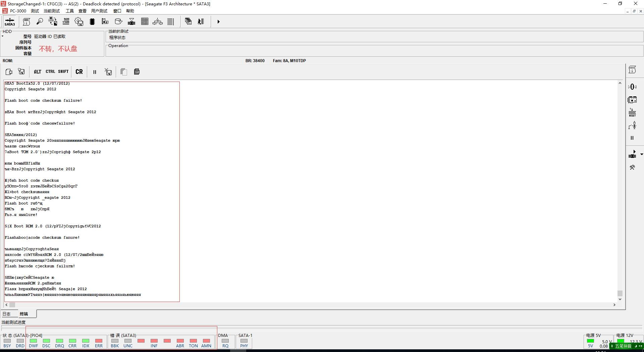The image size is (644, 352).
Task: Open the 用户测试 menu
Action: [x=99, y=11]
